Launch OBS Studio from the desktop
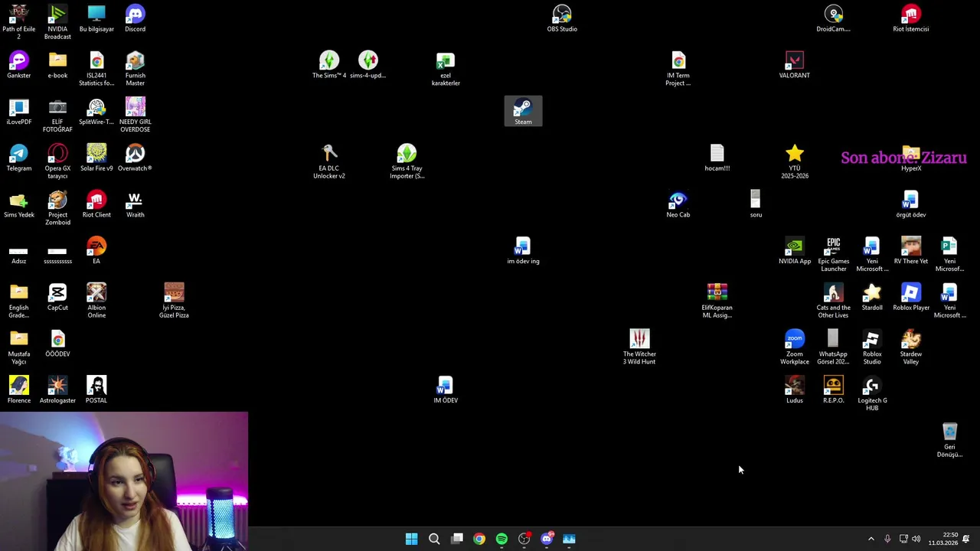The width and height of the screenshot is (980, 551). tap(562, 18)
